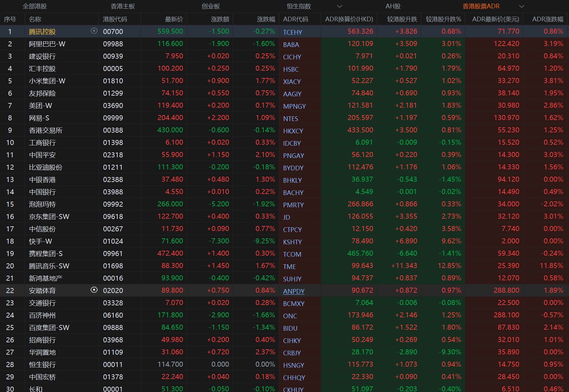Click stock code 09992 for 泡泡玛特
This screenshot has width=569, height=392.
click(x=113, y=204)
